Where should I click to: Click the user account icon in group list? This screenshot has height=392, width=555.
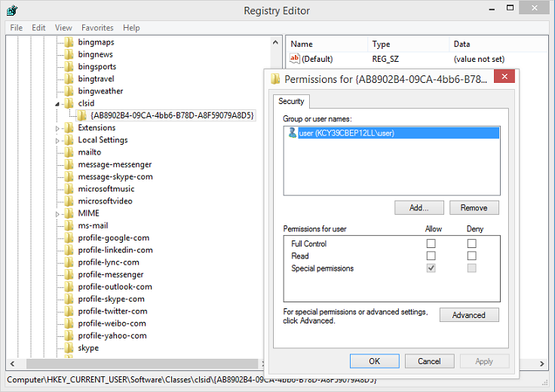[293, 133]
